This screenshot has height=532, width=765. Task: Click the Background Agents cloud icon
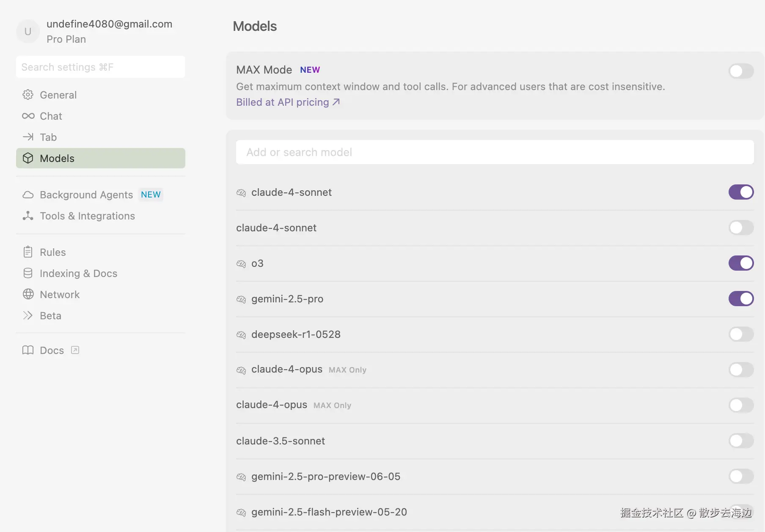[x=28, y=195]
